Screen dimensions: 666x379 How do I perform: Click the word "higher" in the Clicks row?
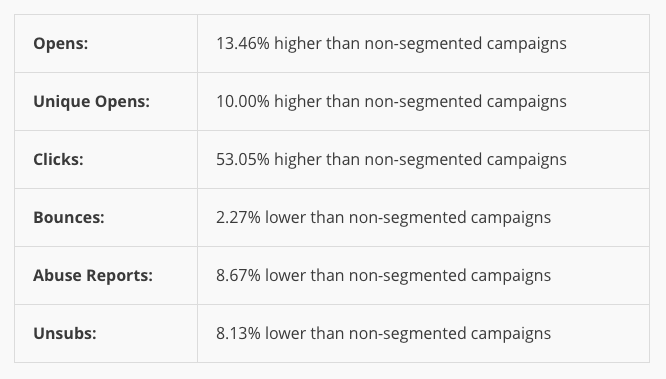coord(298,160)
